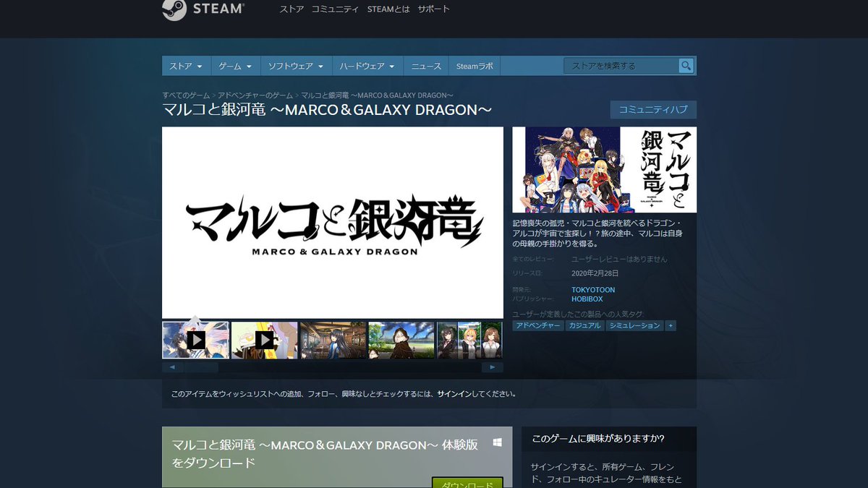This screenshot has height=488, width=868.
Task: Click the thumbnail strip scrollbar handle
Action: tap(201, 367)
